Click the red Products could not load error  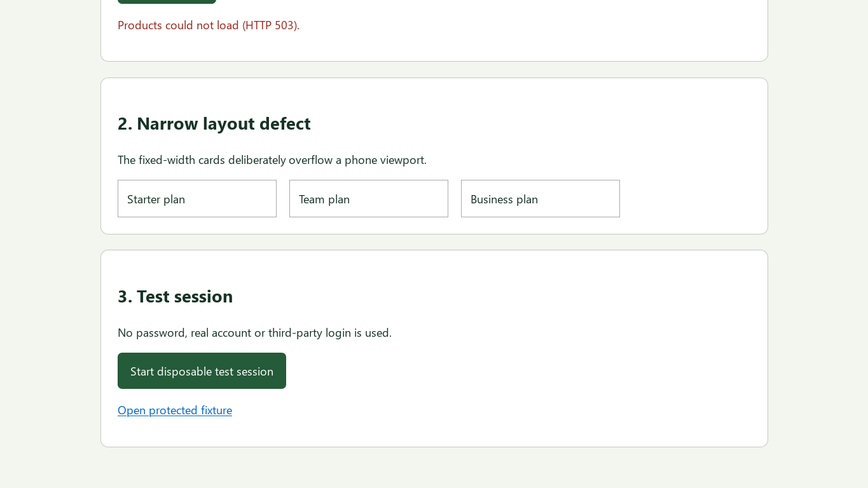(209, 25)
